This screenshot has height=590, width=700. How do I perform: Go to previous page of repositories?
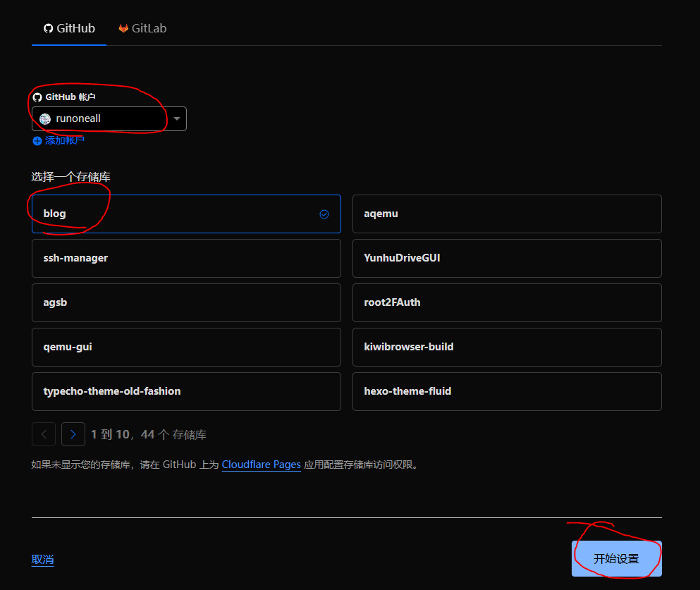pyautogui.click(x=44, y=434)
